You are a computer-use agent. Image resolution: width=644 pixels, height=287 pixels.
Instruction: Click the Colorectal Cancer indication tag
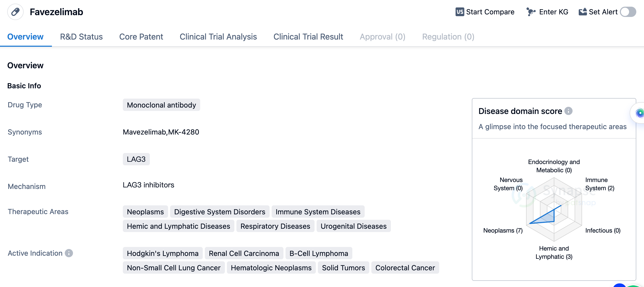click(405, 268)
